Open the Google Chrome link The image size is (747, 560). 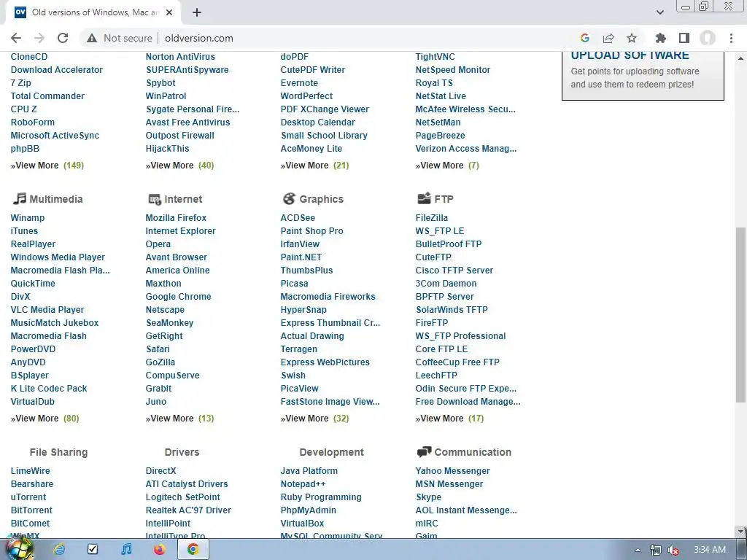tap(178, 296)
